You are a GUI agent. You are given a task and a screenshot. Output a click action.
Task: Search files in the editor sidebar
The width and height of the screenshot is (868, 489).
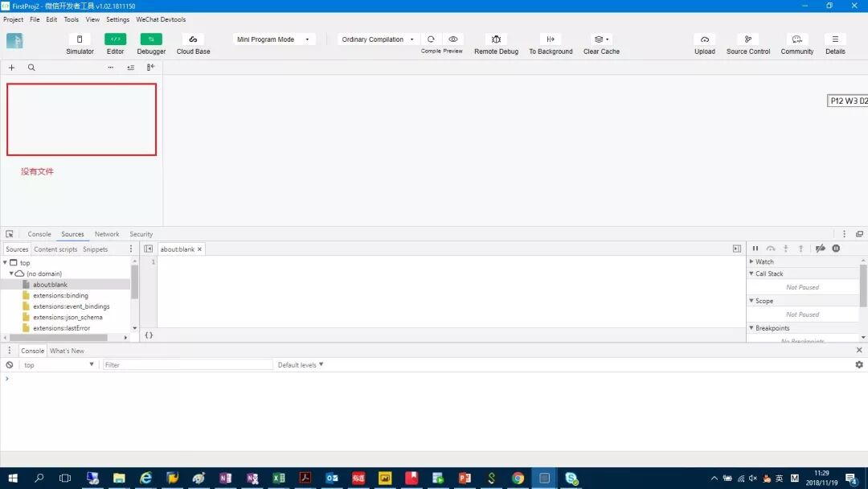(31, 68)
